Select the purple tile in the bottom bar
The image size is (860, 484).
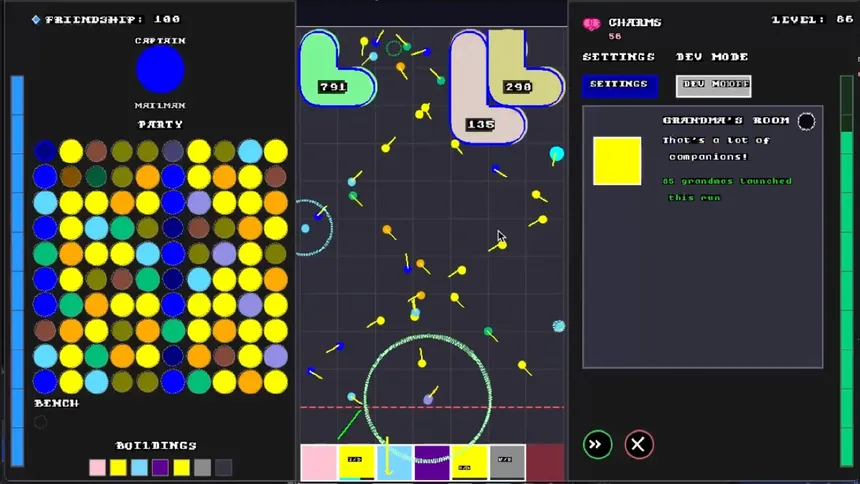pyautogui.click(x=432, y=462)
